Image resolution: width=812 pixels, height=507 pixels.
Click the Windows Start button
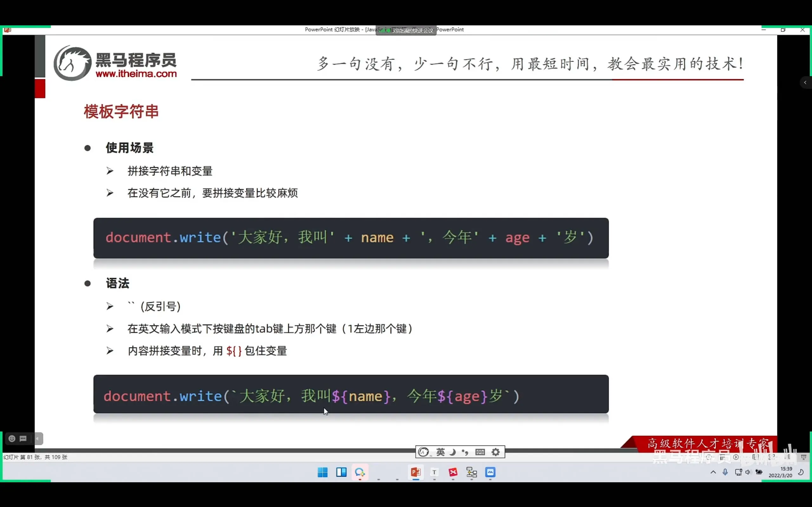click(322, 472)
